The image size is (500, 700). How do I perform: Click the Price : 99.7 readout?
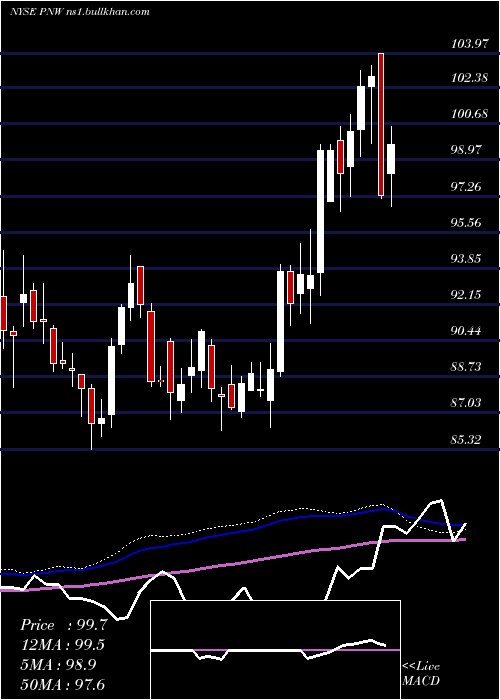(x=64, y=625)
